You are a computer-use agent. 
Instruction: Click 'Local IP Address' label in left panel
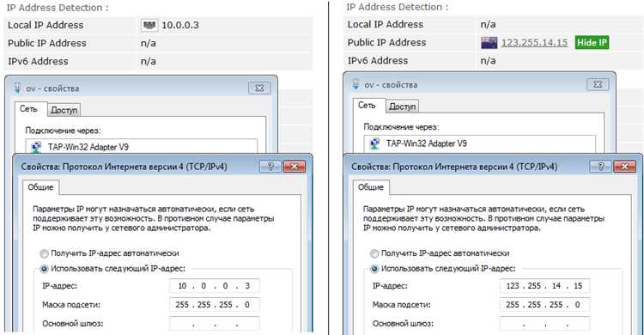(x=46, y=25)
